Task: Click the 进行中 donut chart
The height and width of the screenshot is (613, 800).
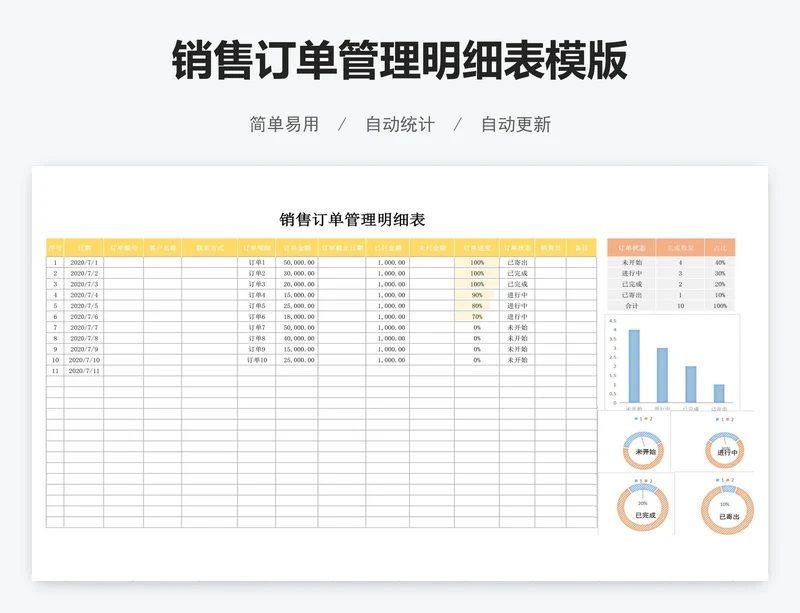Action: pos(724,450)
